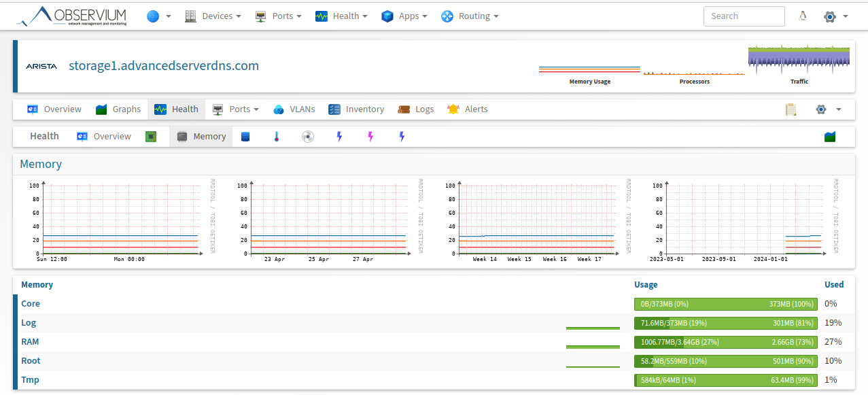Screen dimensions: 868x395
Task: Switch to the VLANs tab
Action: point(294,109)
